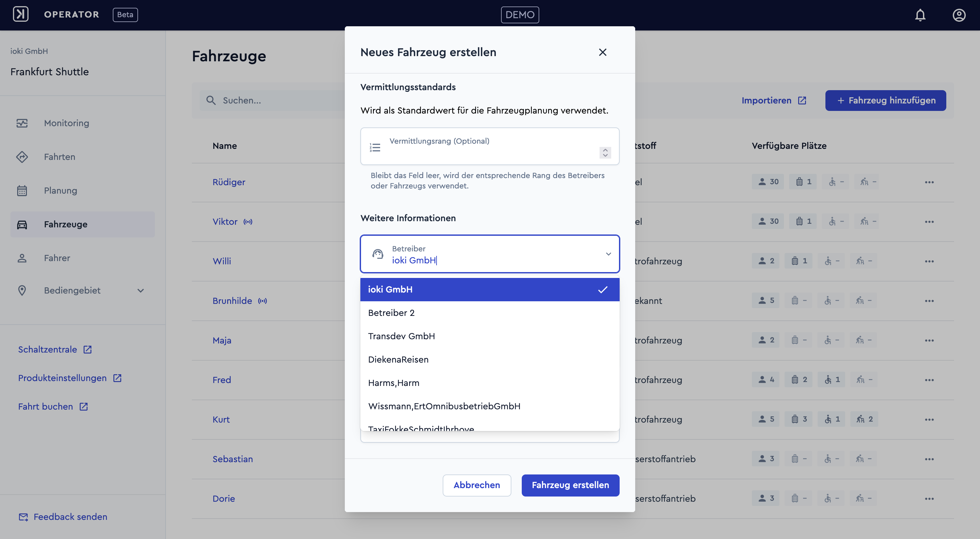This screenshot has height=539, width=980.
Task: Click Fahrzeug erstellen button
Action: [x=570, y=485]
